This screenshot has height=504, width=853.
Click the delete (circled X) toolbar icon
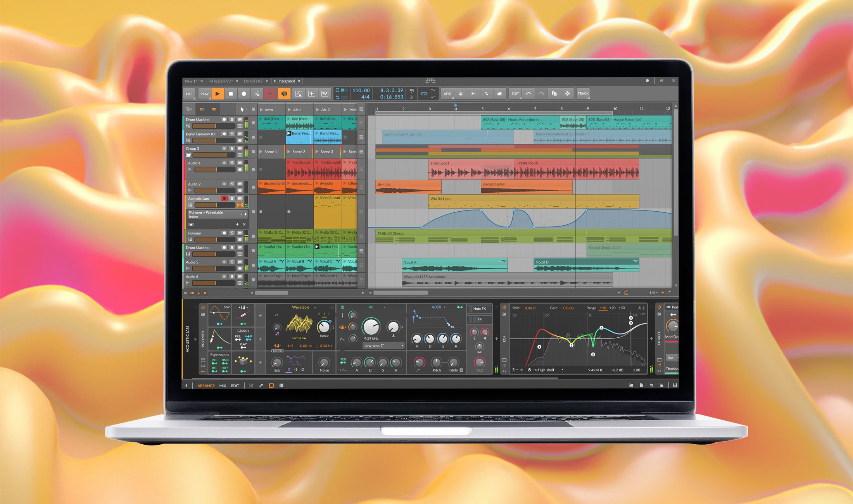coord(568,93)
